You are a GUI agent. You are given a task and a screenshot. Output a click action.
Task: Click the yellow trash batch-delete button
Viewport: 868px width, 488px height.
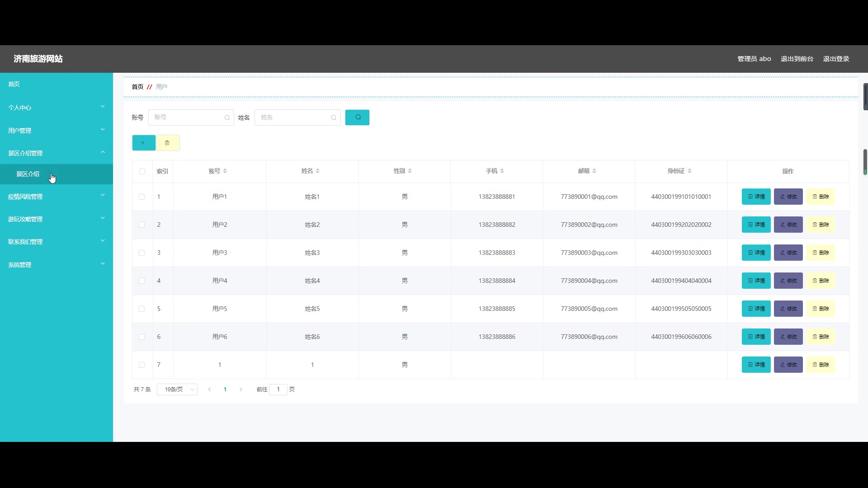pos(168,143)
